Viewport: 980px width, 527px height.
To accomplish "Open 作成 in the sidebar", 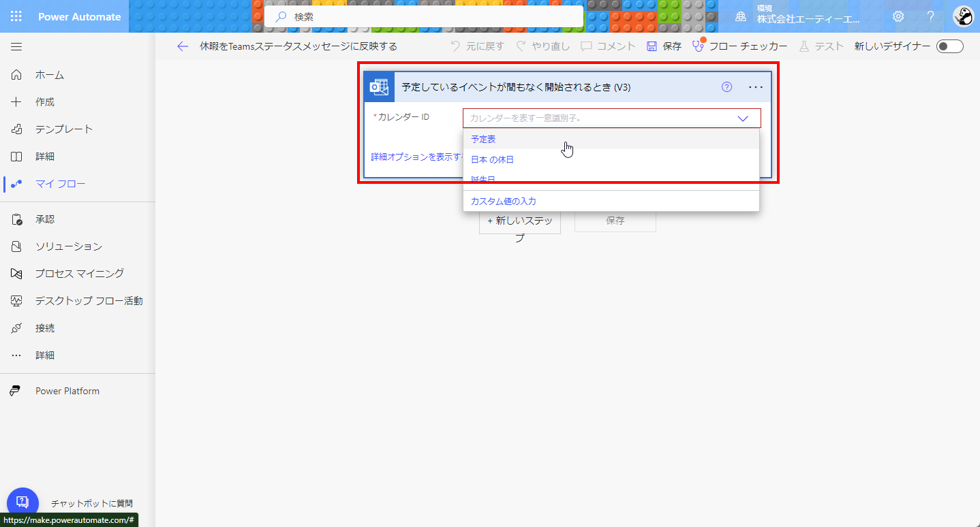I will (x=45, y=102).
